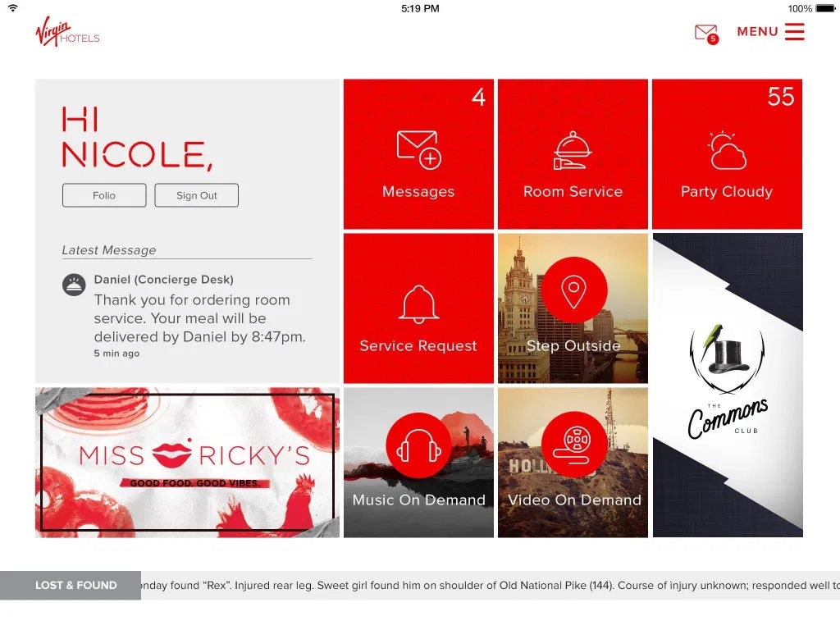The image size is (840, 630).
Task: Tap the Virgin Hotels logo
Action: point(67,32)
